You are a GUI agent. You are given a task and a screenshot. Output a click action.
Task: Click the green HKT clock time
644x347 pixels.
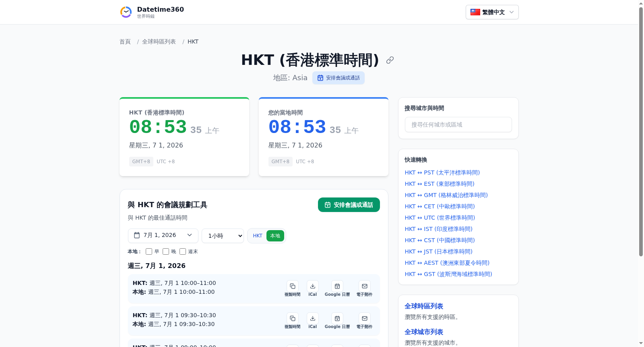pos(158,127)
